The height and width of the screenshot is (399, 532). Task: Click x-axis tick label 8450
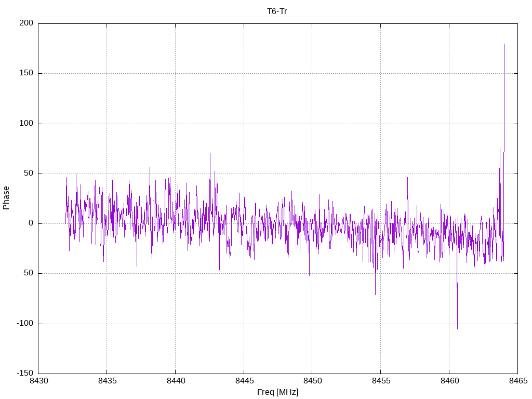coord(312,381)
